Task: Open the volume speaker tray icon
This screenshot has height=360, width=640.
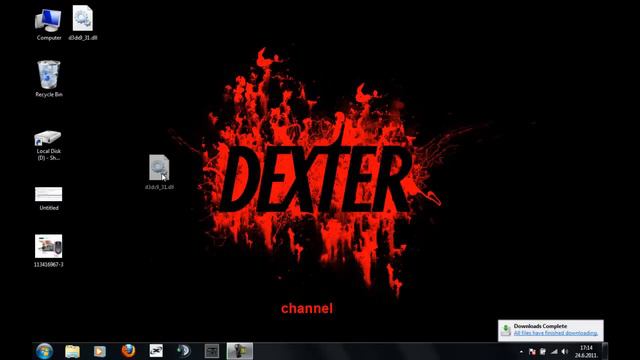Action: (x=565, y=351)
